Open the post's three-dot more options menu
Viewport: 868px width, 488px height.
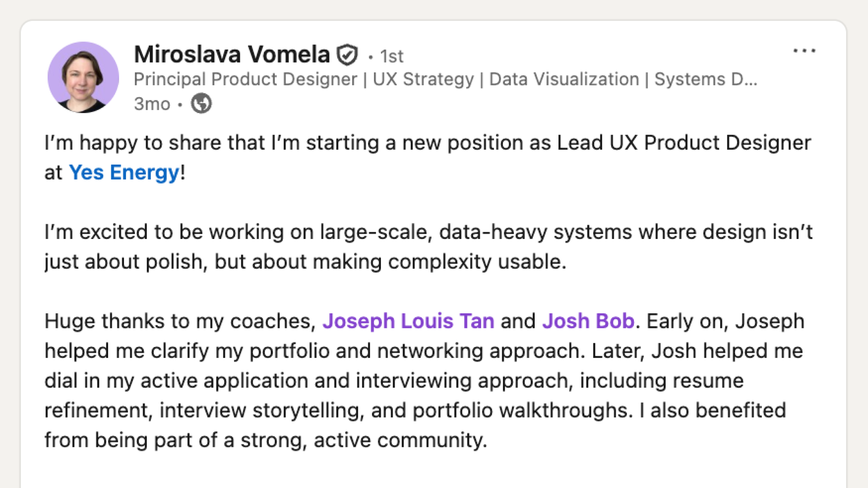pos(804,51)
